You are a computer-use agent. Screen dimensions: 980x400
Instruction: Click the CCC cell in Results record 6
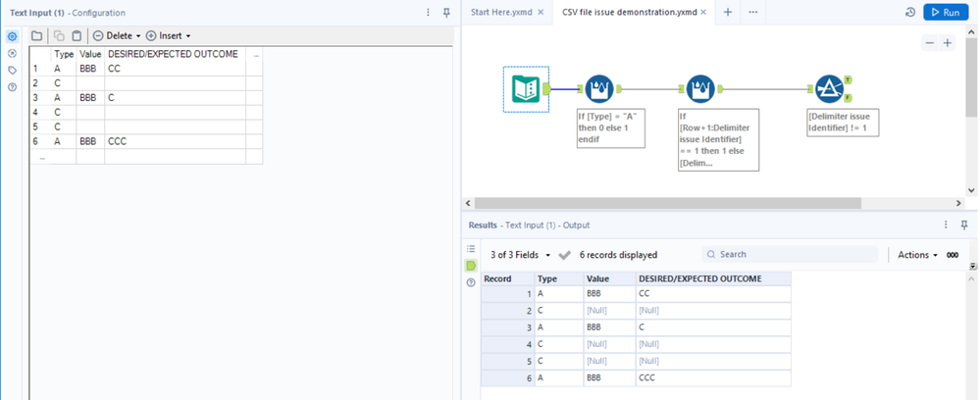click(714, 378)
